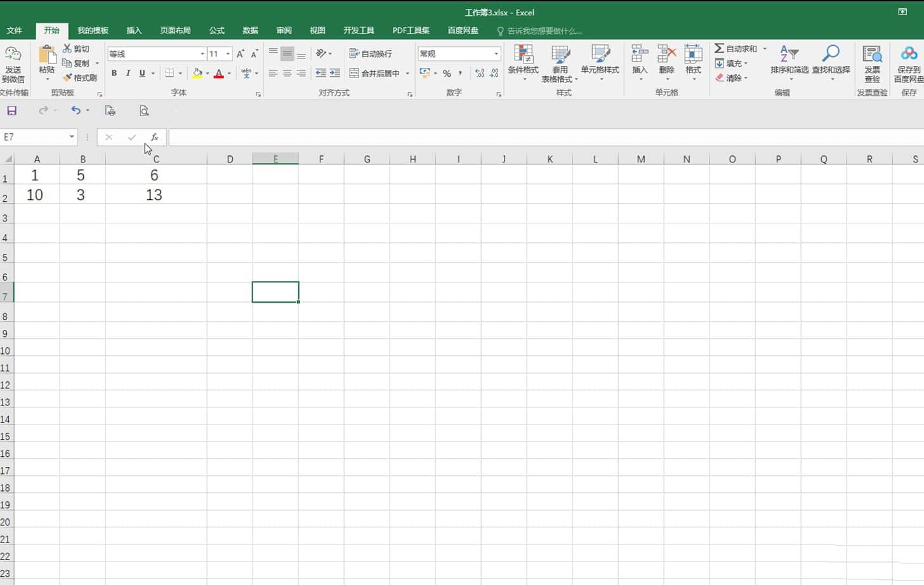This screenshot has width=924, height=585.
Task: Open Find and Select (查找和选择)
Action: (x=831, y=62)
